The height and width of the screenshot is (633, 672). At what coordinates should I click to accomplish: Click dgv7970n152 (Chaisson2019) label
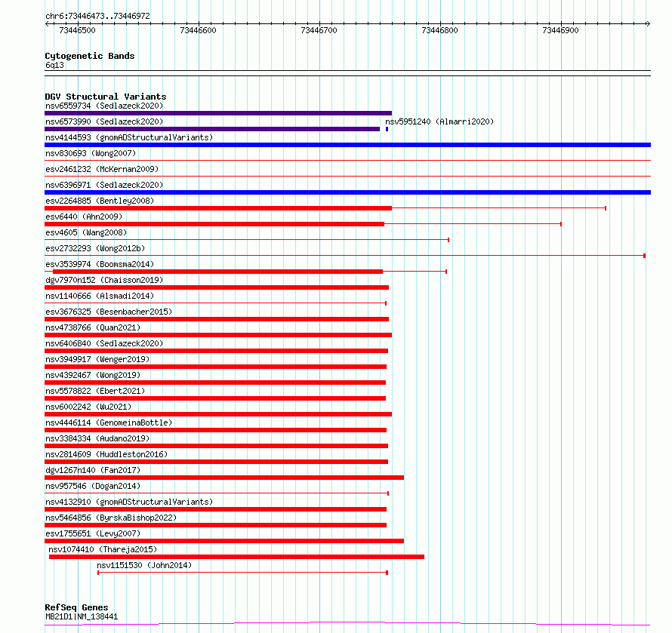pyautogui.click(x=104, y=280)
